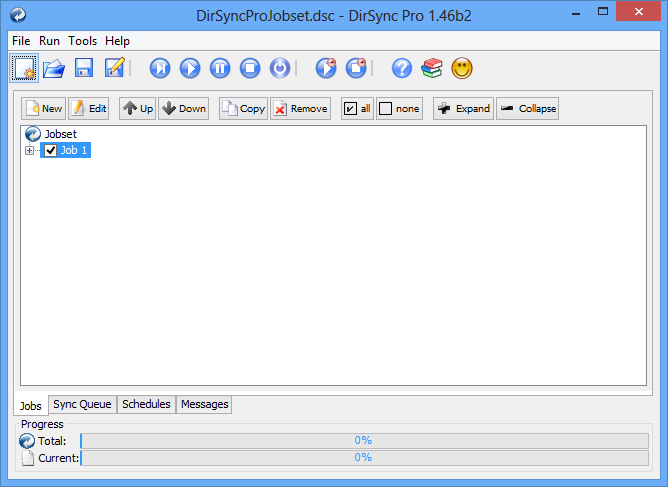Start analyze with the skip-forward round button
The width and height of the screenshot is (668, 487).
160,68
